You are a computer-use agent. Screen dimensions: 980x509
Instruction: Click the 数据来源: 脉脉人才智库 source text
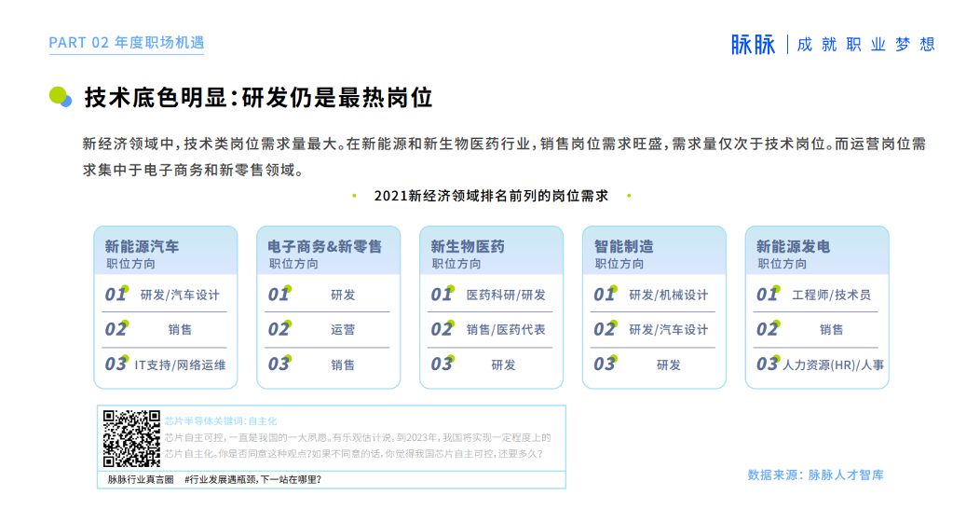click(815, 475)
